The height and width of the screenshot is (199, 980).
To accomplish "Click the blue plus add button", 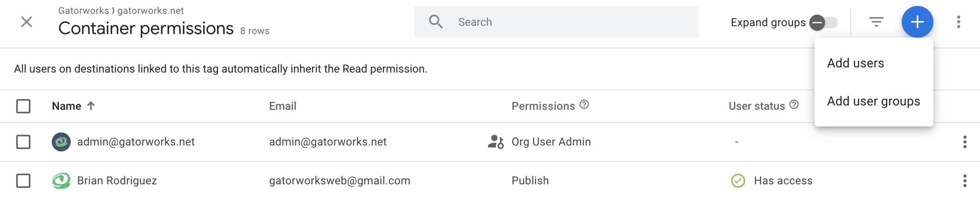I will point(917,22).
